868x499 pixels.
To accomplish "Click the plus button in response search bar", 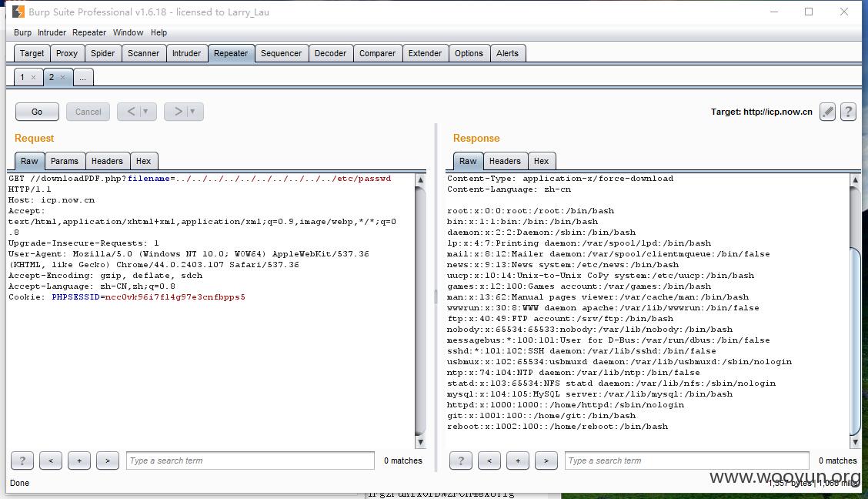I will click(x=518, y=460).
